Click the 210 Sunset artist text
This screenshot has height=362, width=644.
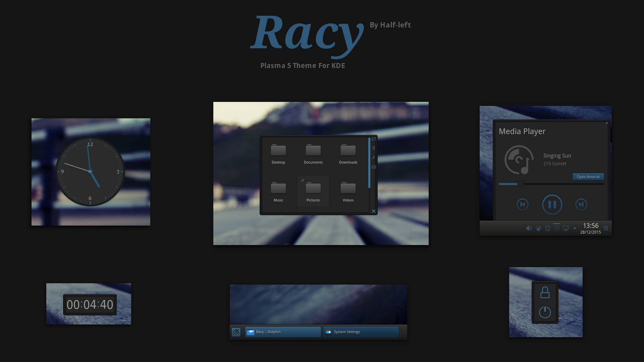555,164
